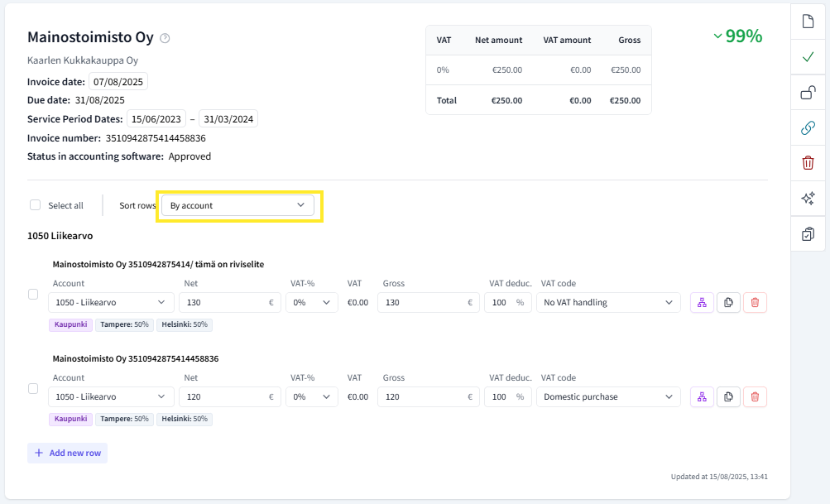Open the purple hierarchy icon on first row
830x504 pixels.
(702, 303)
